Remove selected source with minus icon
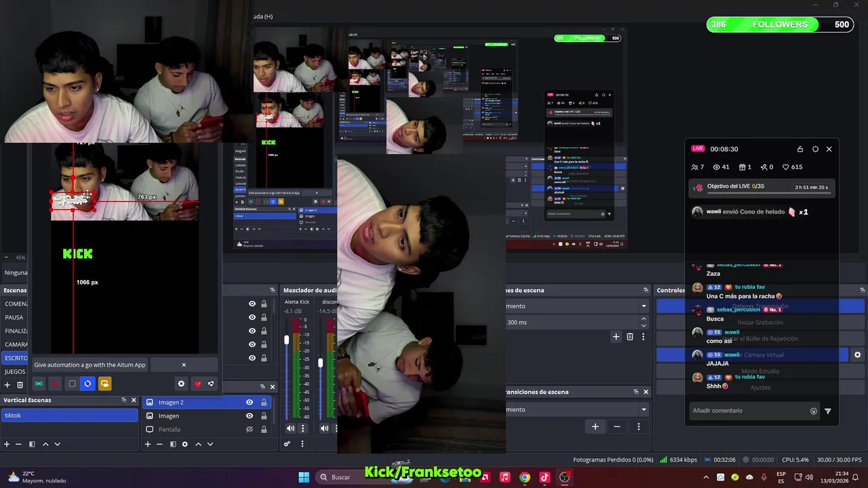The image size is (868, 488). pos(159,444)
